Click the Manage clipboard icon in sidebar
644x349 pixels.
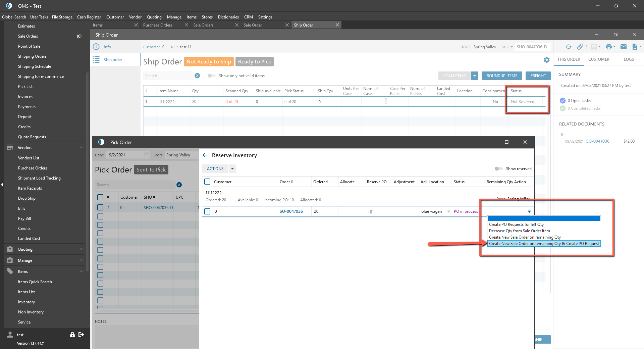coord(10,260)
